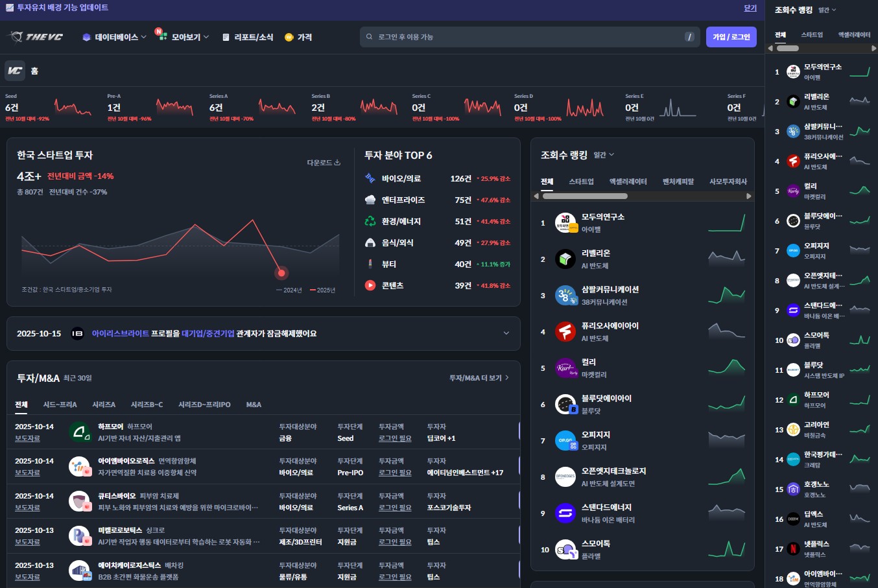Open 투자/M&A 더 보기 link
This screenshot has width=878, height=588.
coord(479,378)
